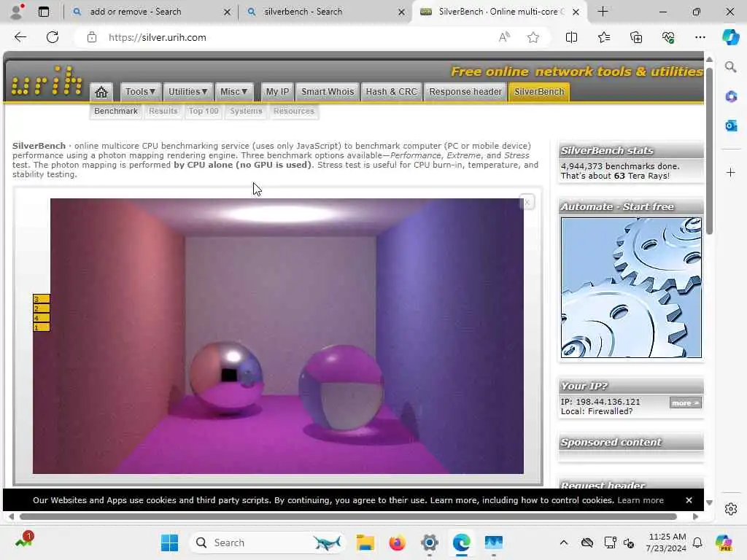Open the split screen view
Image resolution: width=747 pixels, height=560 pixels.
coord(571,37)
